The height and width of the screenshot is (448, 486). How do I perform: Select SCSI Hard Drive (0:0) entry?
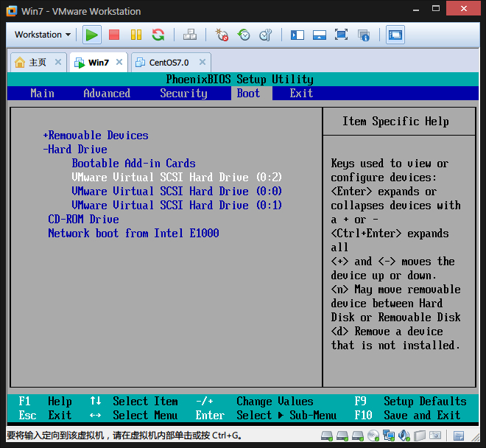(177, 192)
